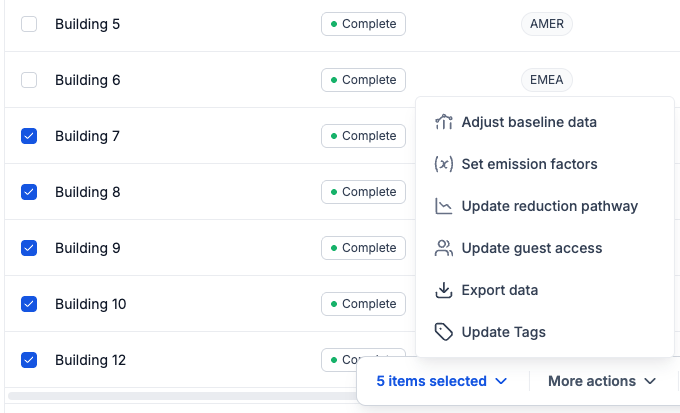
Task: Click the Export data download icon
Action: coord(444,290)
